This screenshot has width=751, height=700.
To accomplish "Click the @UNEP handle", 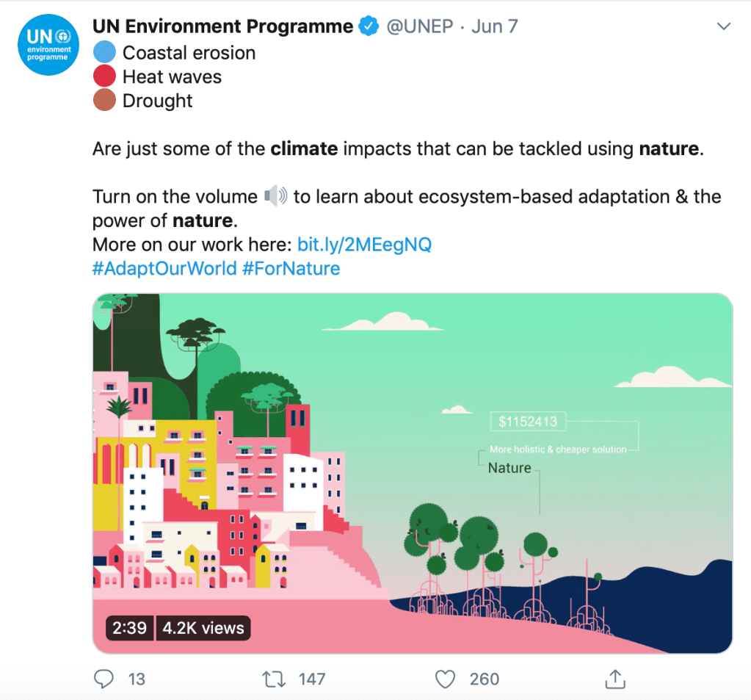I will click(x=419, y=27).
